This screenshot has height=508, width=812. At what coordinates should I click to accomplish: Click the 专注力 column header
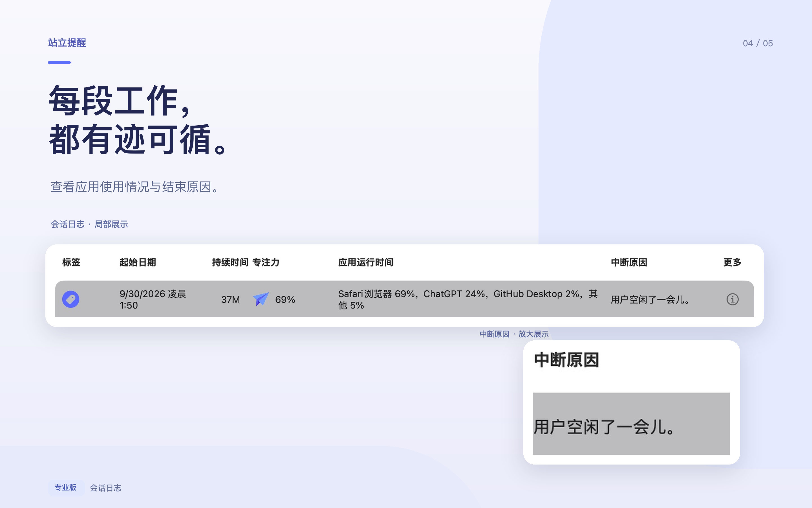pyautogui.click(x=266, y=262)
